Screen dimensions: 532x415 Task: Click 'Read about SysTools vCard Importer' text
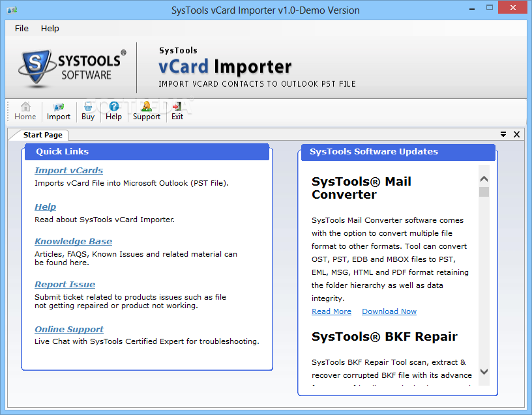(x=104, y=220)
